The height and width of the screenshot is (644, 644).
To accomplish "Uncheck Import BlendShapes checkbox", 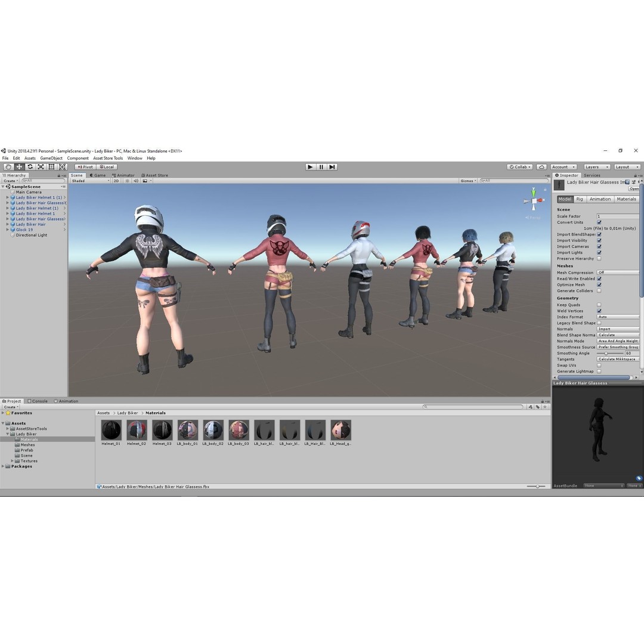I will pos(599,234).
